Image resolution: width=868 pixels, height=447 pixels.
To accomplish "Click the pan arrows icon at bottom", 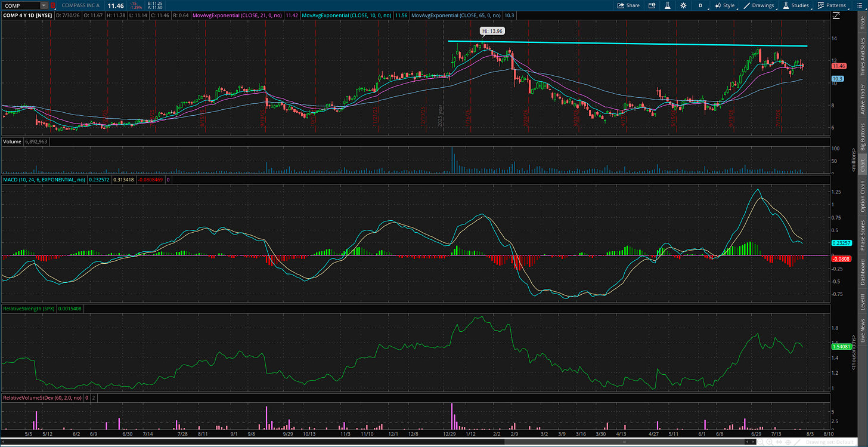I will 779,442.
